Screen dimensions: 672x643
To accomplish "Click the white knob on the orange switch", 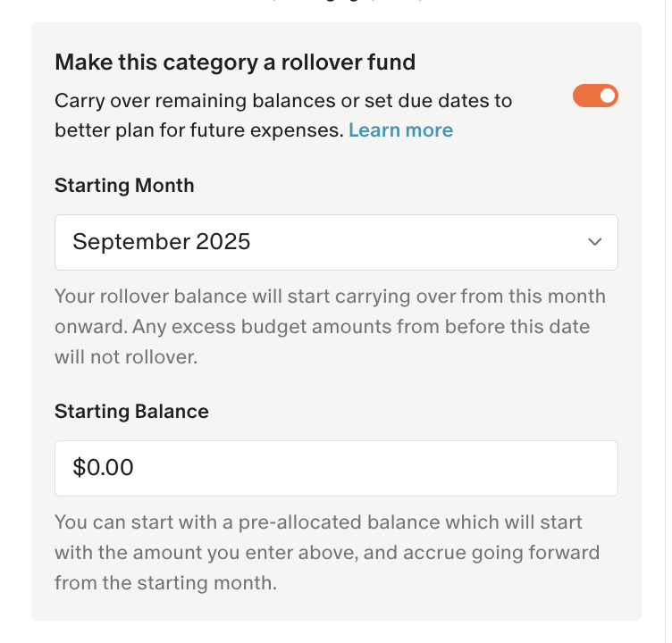I will click(608, 96).
